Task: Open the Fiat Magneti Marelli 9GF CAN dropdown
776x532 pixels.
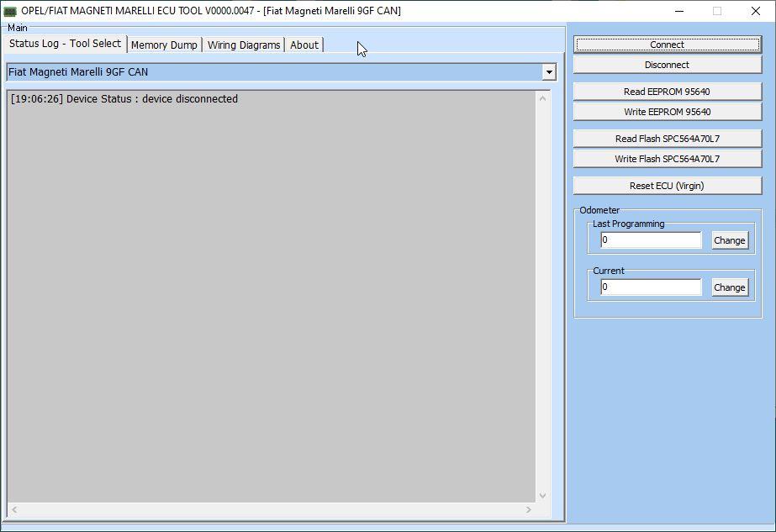Action: click(x=549, y=72)
